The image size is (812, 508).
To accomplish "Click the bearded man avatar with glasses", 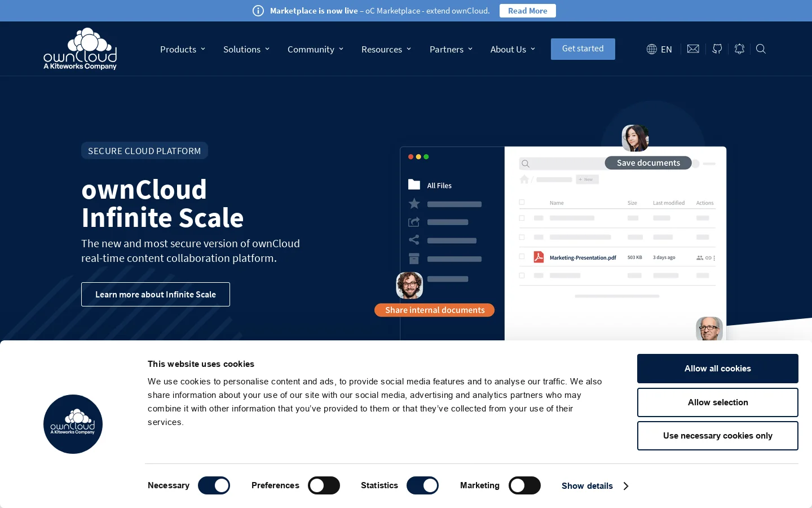I will coord(409,285).
